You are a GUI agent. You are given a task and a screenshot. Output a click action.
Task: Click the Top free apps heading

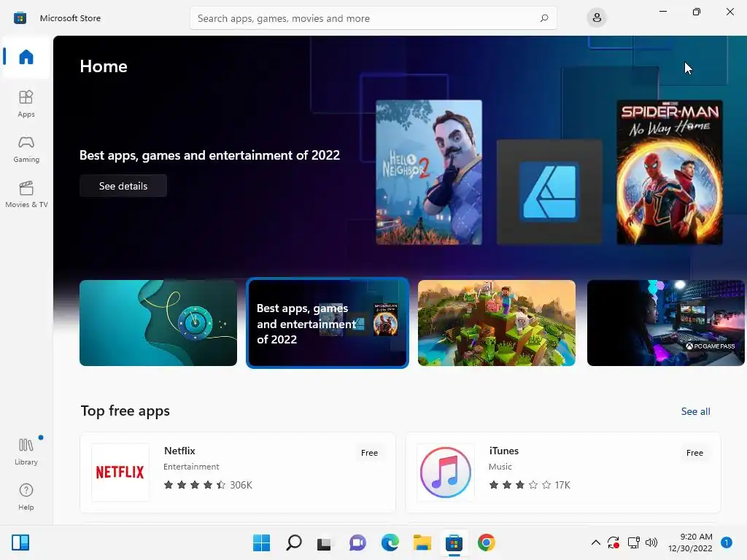click(125, 411)
